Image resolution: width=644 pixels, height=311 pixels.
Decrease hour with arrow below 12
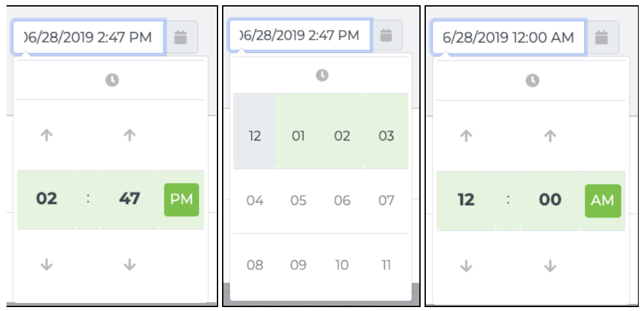coord(466,266)
